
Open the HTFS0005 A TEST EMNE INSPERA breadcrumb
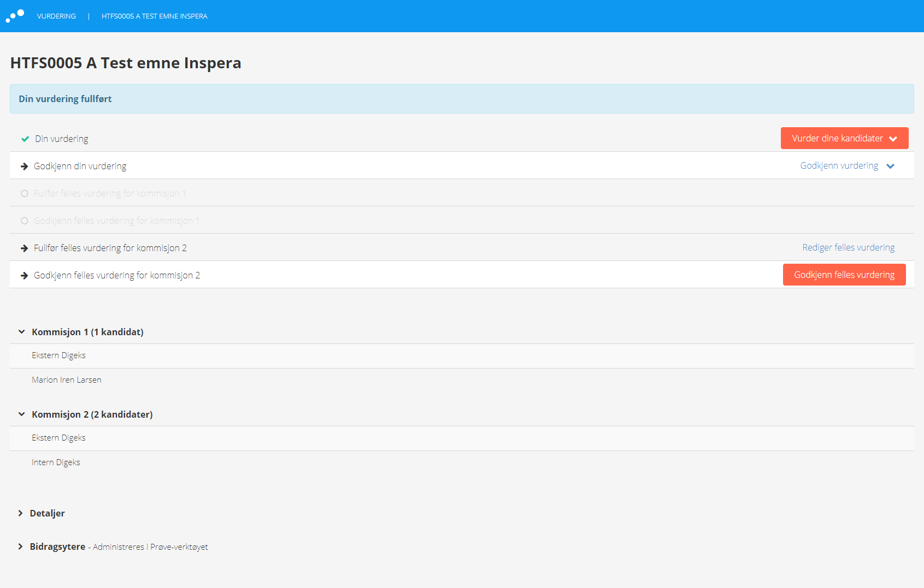[155, 16]
